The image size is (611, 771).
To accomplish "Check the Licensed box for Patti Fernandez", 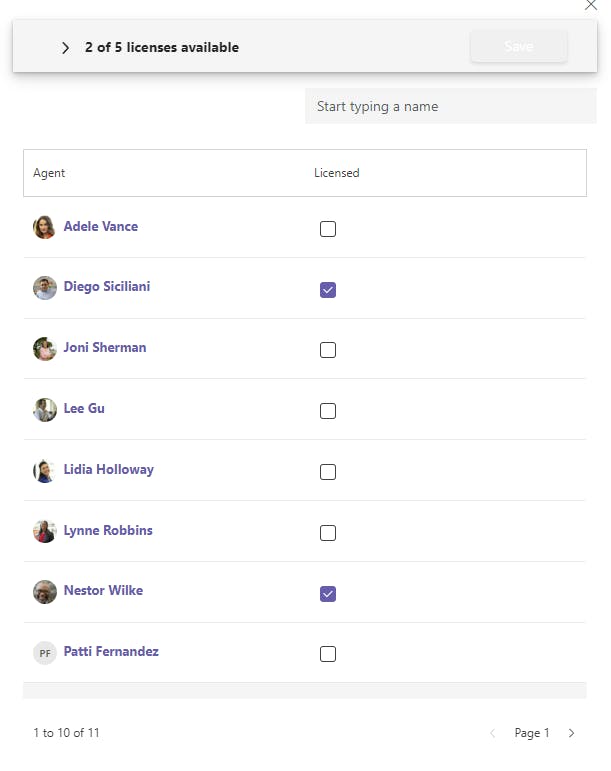I will click(328, 654).
